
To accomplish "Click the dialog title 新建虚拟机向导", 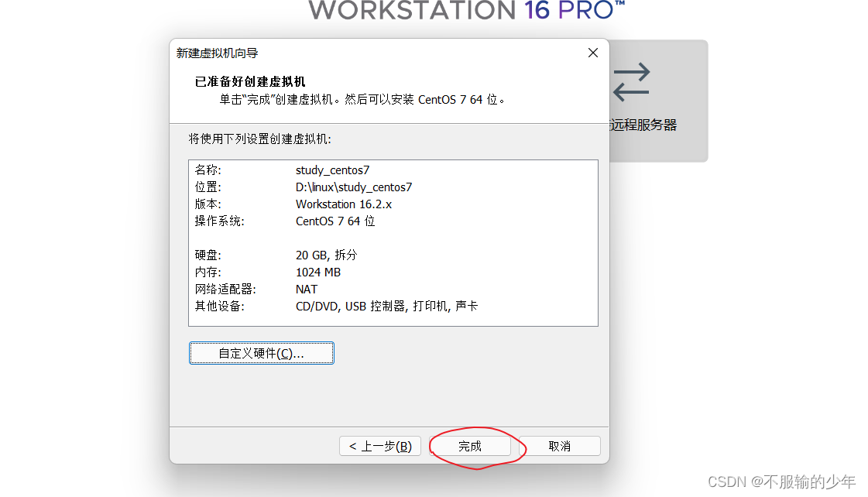I will 217,53.
